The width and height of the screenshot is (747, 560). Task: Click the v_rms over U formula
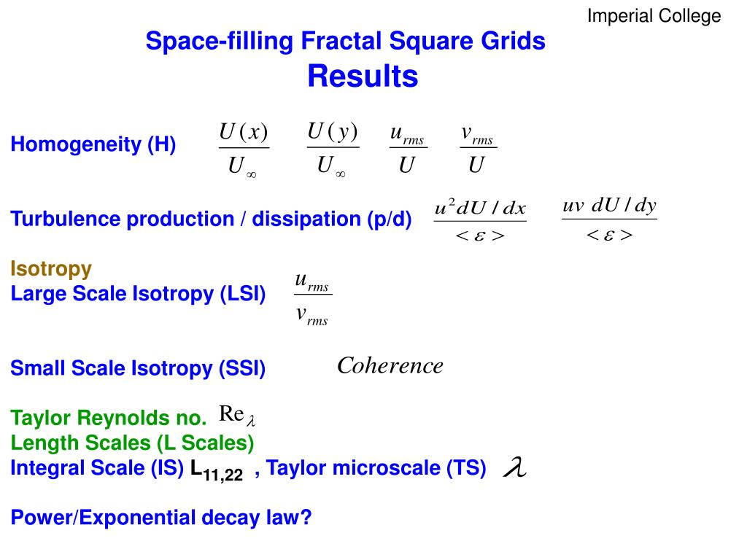click(x=478, y=149)
